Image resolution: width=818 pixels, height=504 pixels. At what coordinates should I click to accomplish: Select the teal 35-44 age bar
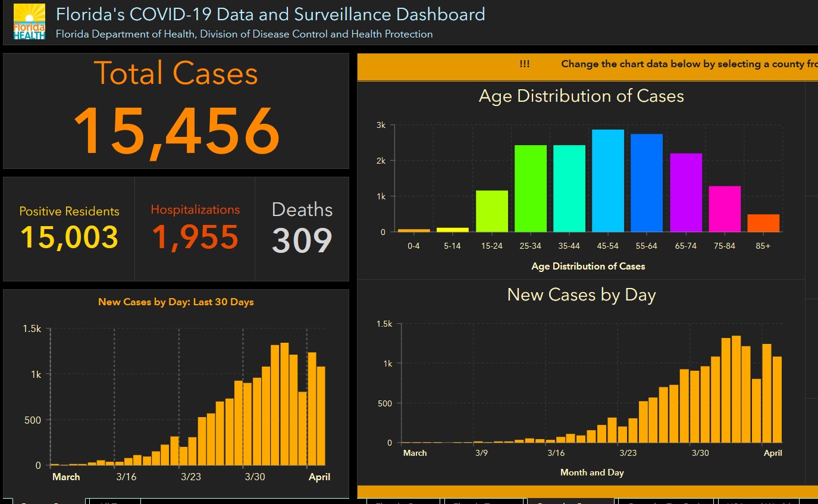[569, 189]
